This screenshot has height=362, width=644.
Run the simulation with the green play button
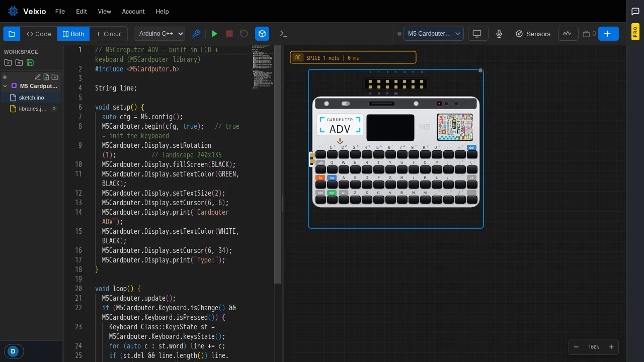click(214, 34)
